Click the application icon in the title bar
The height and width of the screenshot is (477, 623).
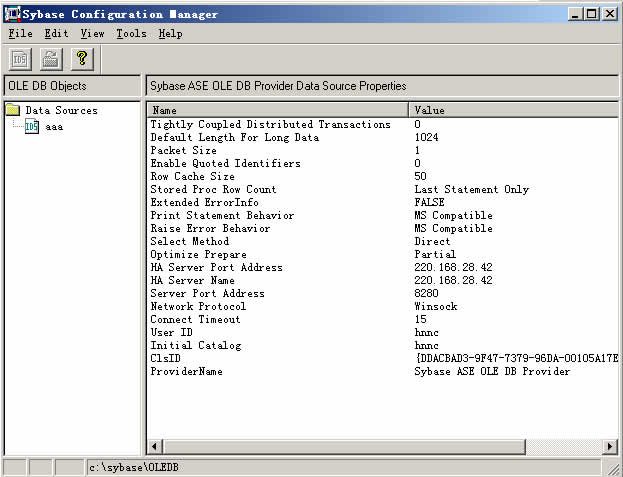[x=12, y=14]
